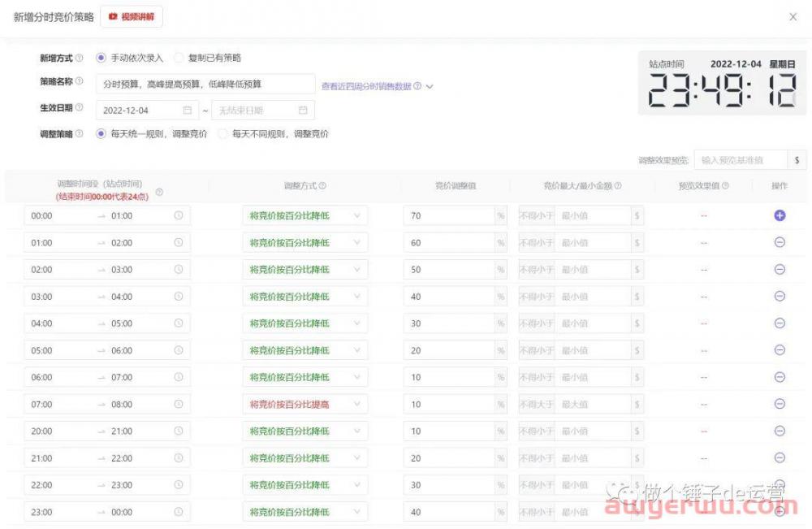Image resolution: width=812 pixels, height=529 pixels.
Task: Select 手动依次录入 radio option
Action: [x=101, y=58]
